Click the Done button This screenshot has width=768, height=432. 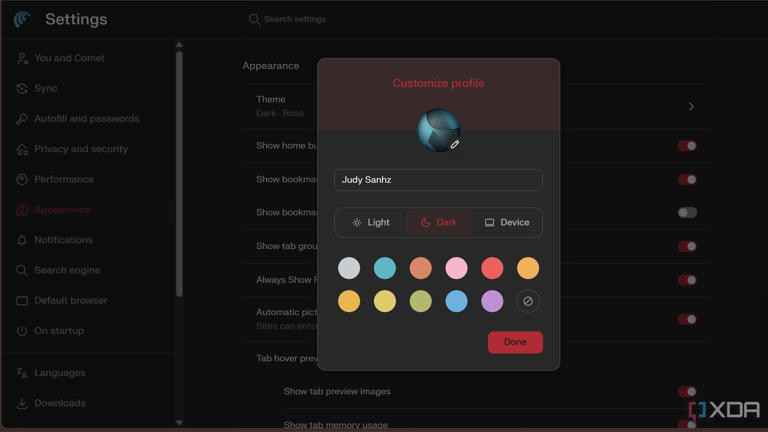click(x=515, y=342)
